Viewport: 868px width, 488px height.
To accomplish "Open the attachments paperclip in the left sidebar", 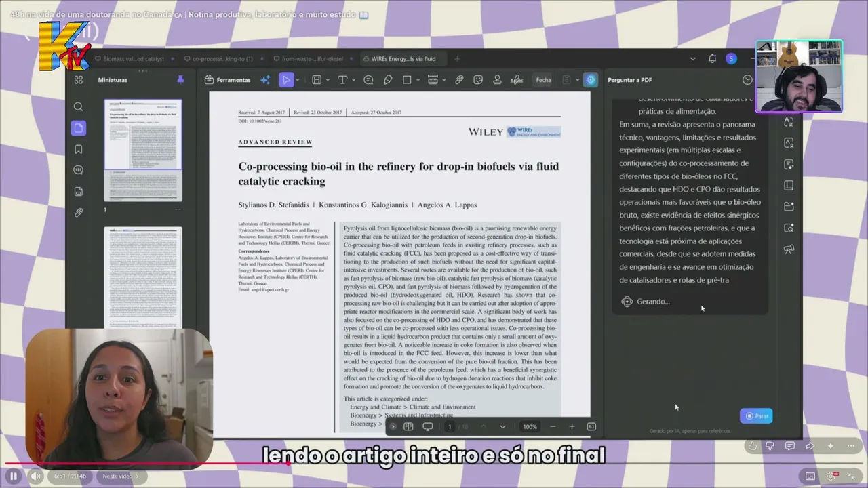I will tap(79, 213).
